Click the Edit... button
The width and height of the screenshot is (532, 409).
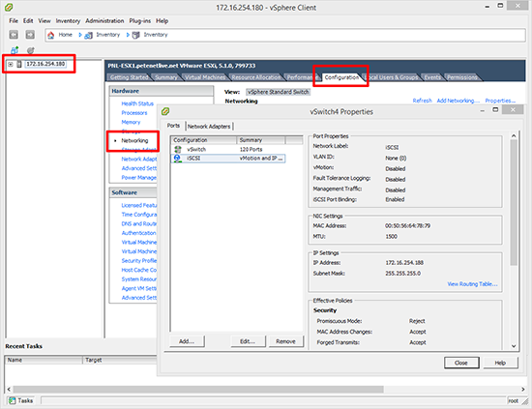(248, 341)
